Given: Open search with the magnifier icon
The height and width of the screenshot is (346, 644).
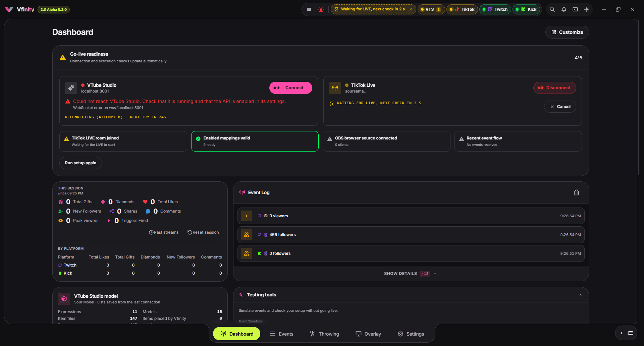Looking at the screenshot, I should (x=552, y=9).
